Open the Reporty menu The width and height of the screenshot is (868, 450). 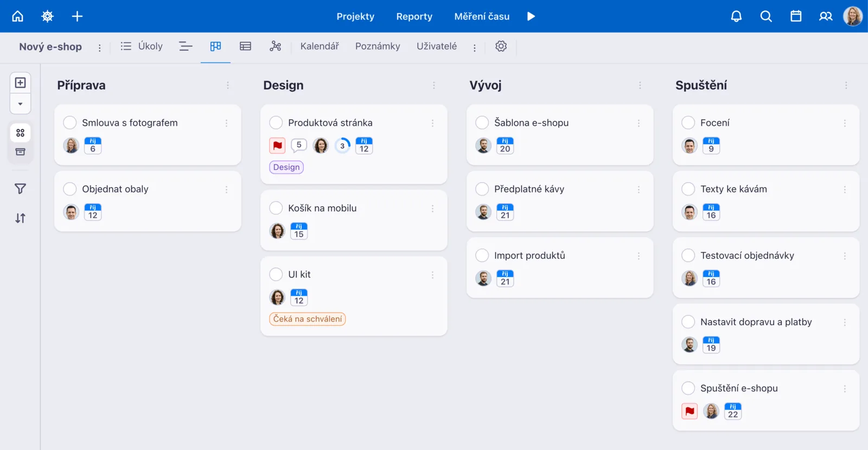click(414, 16)
